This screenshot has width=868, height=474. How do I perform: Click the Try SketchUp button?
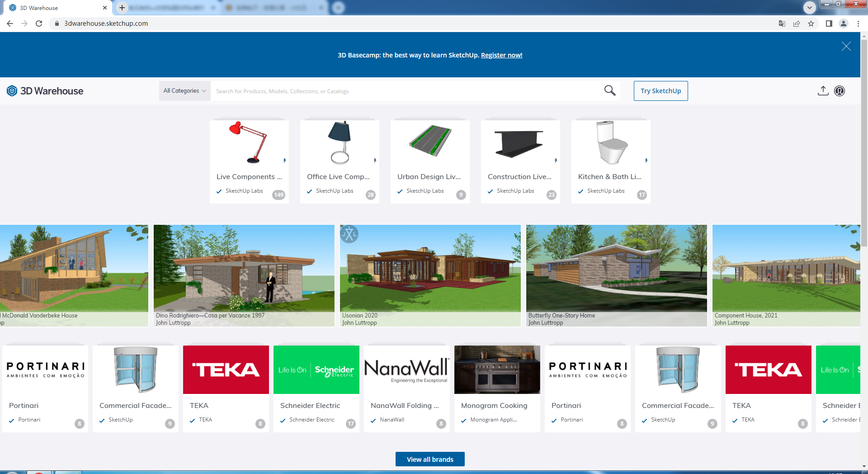[x=660, y=91]
